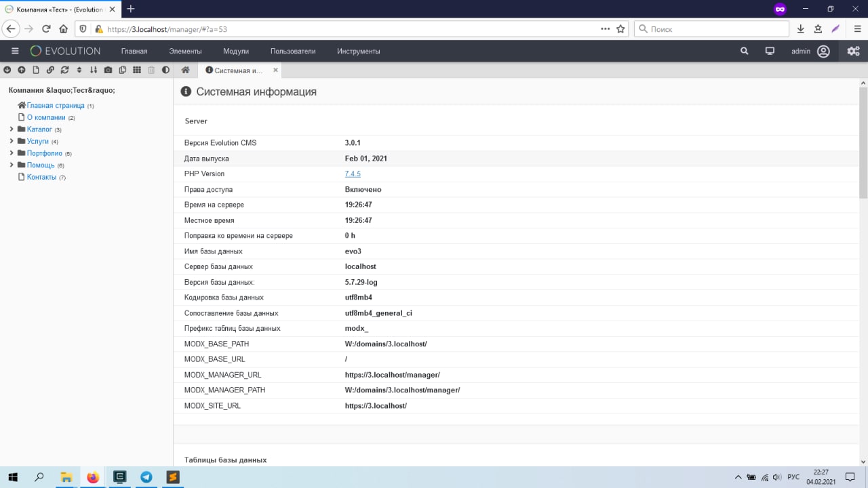This screenshot has height=488, width=868.
Task: Open a new browser tab with plus
Action: [x=131, y=9]
